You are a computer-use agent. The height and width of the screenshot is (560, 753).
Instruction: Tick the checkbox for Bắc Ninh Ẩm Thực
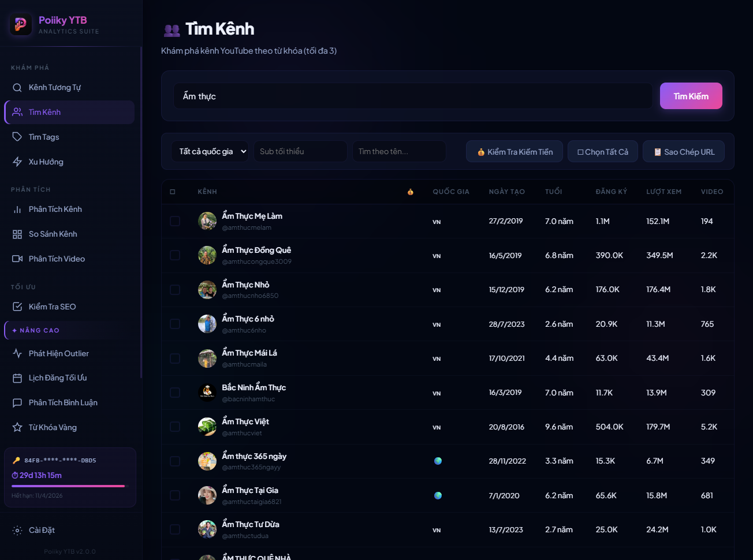click(x=175, y=393)
